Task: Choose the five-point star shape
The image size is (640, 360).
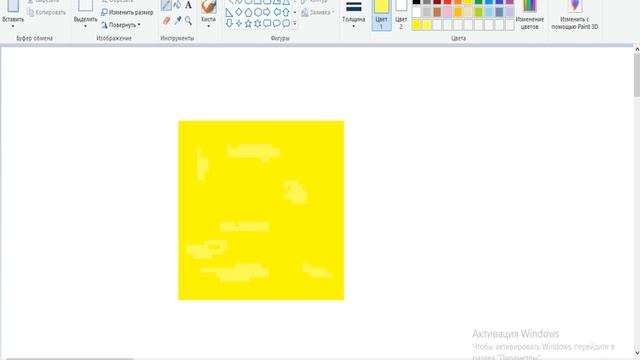Action: click(x=248, y=23)
